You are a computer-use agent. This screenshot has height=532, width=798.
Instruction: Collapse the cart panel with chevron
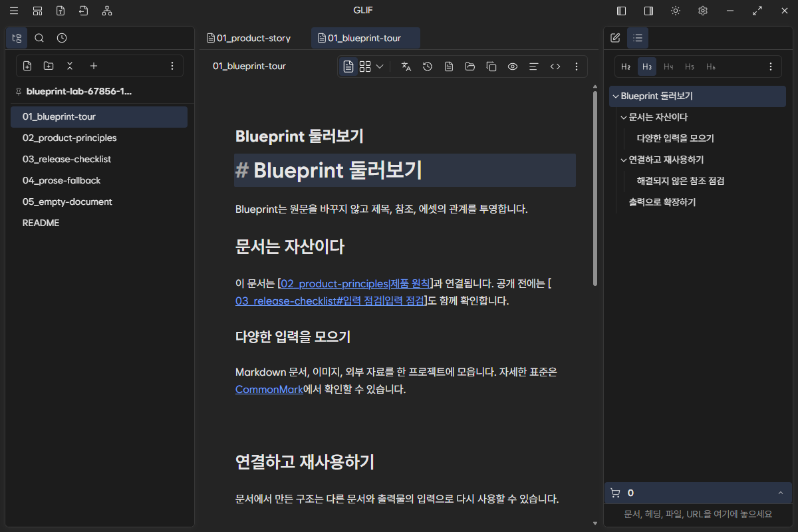pyautogui.click(x=780, y=493)
